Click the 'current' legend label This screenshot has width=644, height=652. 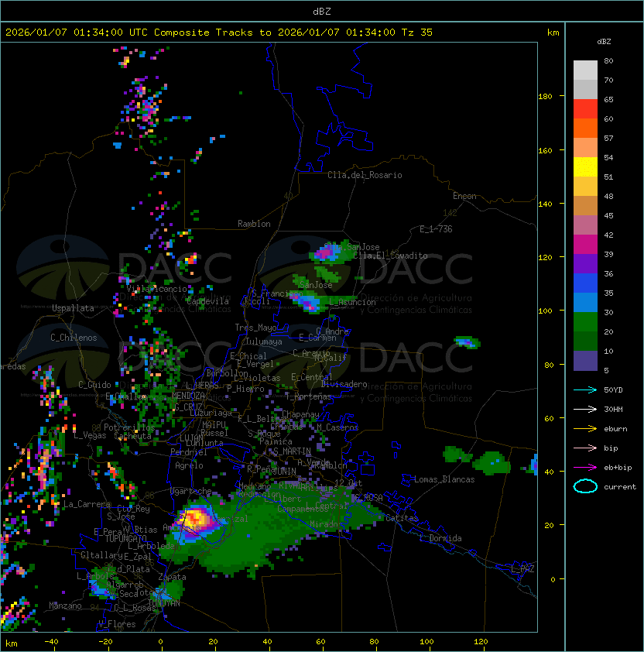coord(620,487)
